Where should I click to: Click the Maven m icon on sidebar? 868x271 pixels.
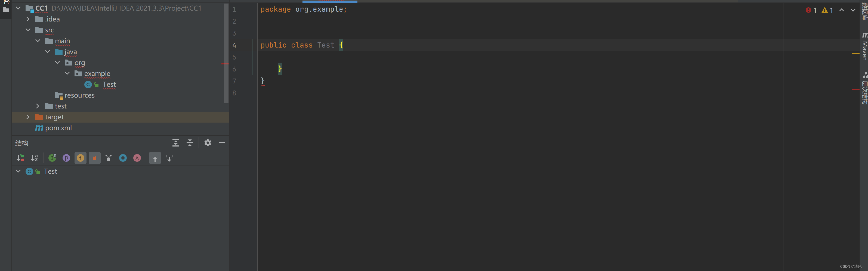[865, 35]
